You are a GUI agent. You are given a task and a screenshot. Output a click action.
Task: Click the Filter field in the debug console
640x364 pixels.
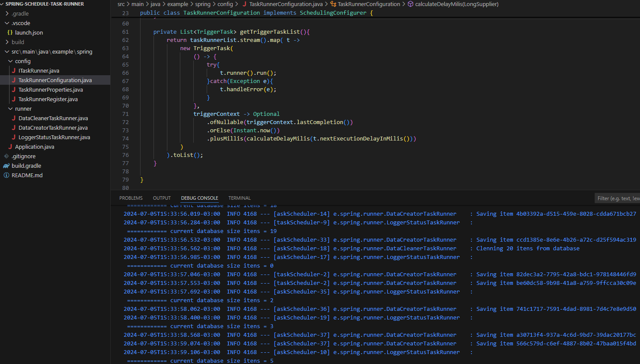[618, 198]
